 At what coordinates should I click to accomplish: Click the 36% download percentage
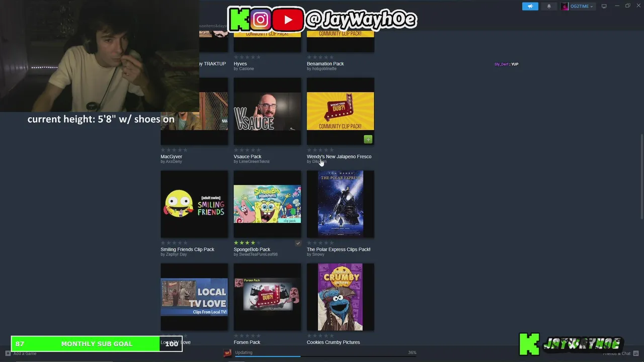412,352
